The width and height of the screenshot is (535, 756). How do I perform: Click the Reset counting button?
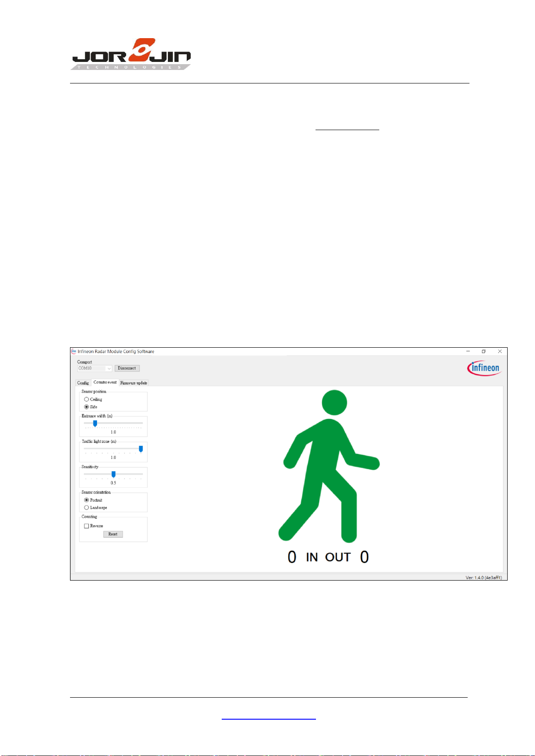coord(113,534)
